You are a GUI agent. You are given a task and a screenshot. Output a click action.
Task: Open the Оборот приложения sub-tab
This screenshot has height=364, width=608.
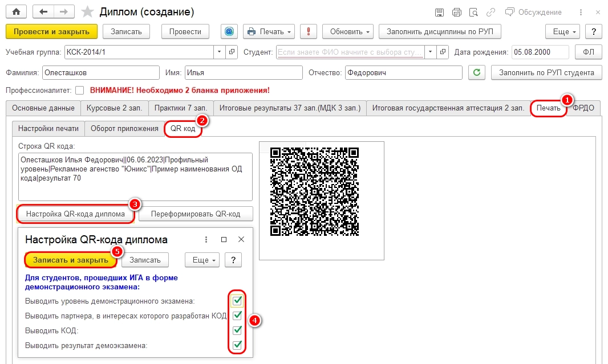click(x=124, y=129)
